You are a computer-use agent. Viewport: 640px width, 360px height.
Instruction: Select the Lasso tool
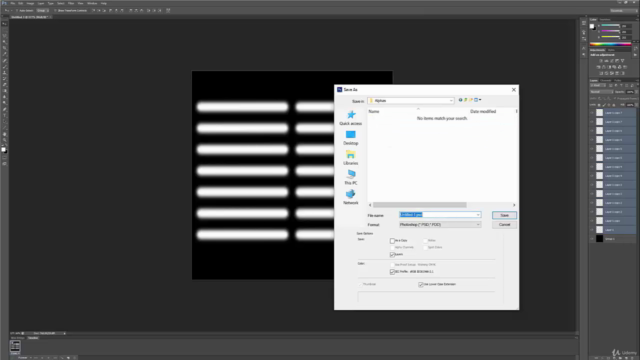pos(4,36)
